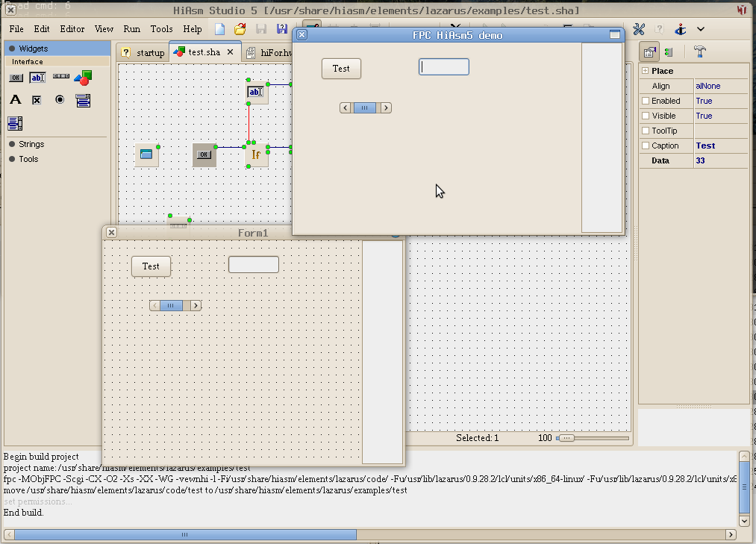
Task: Expand the Strings palette category
Action: coord(31,144)
